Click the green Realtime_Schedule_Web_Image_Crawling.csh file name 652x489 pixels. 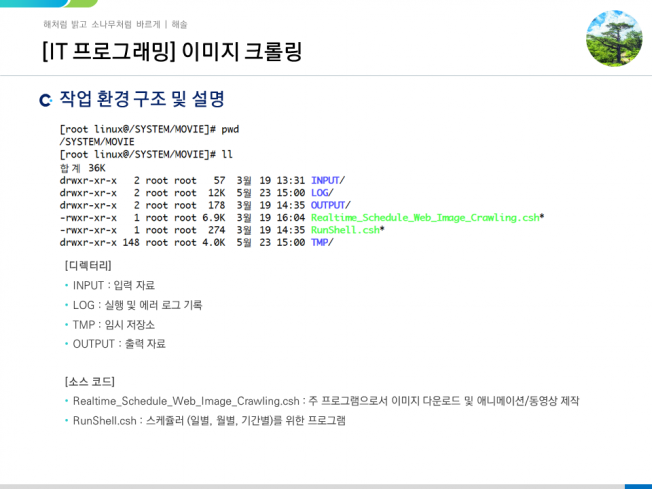pyautogui.click(x=425, y=217)
